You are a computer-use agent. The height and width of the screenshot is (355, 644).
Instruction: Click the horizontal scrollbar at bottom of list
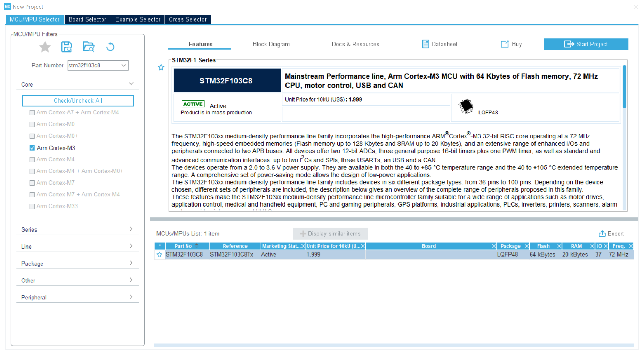394,345
